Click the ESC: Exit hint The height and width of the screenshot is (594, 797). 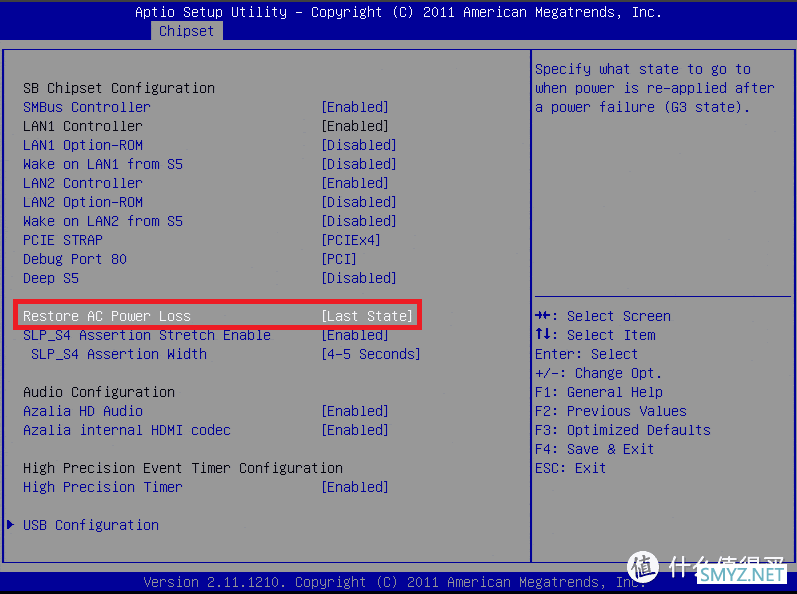pyautogui.click(x=570, y=468)
